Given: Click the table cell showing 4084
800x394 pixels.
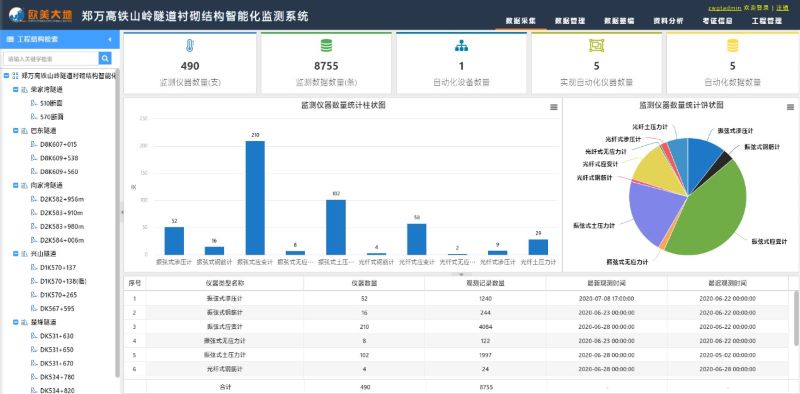Looking at the screenshot, I should point(485,326).
